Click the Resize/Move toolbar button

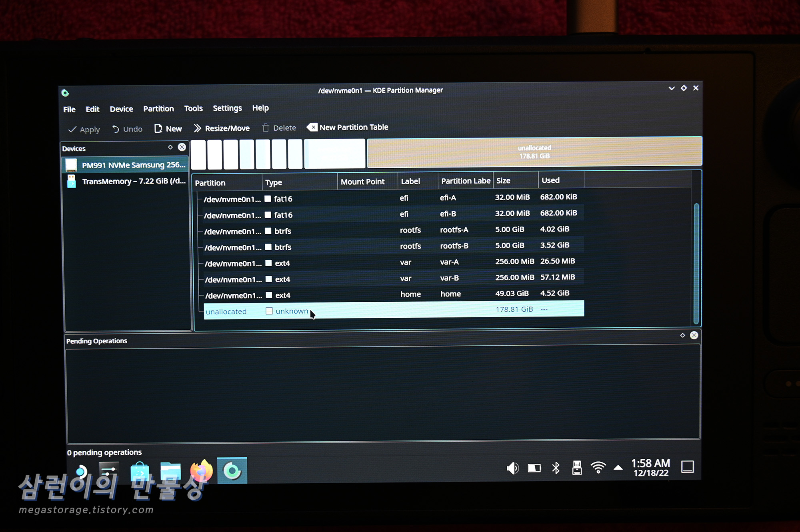[221, 128]
